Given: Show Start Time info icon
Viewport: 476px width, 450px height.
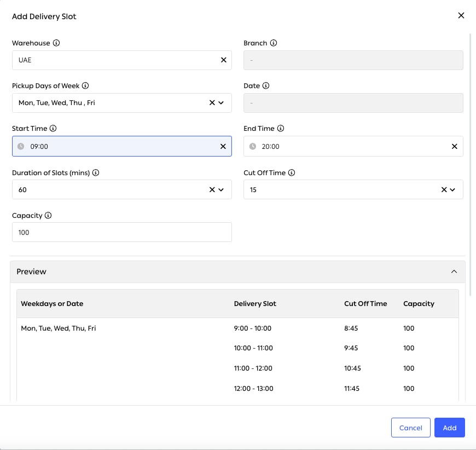Looking at the screenshot, I should point(53,128).
